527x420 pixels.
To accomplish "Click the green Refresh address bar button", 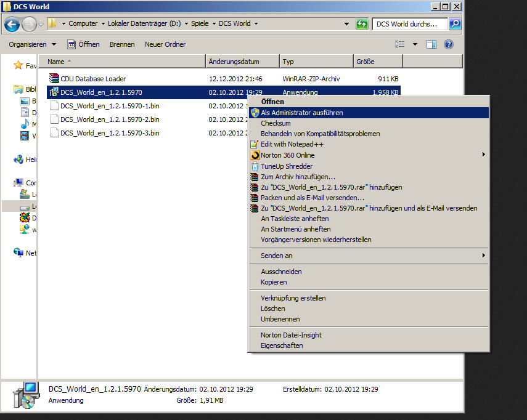I will point(362,24).
